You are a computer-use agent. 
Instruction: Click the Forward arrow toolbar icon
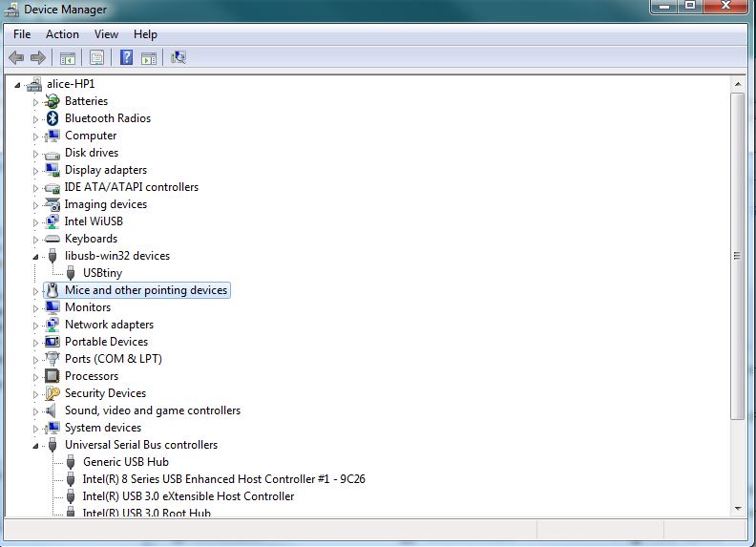click(x=37, y=58)
